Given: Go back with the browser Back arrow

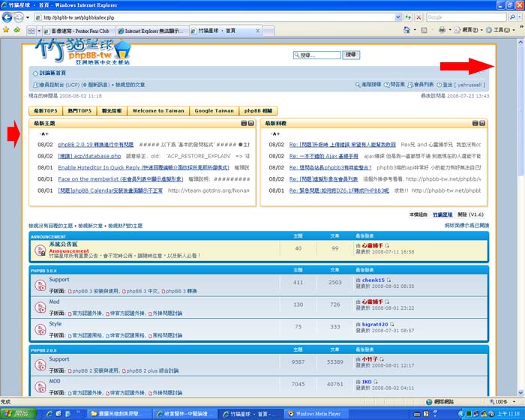Looking at the screenshot, I should coord(7,17).
